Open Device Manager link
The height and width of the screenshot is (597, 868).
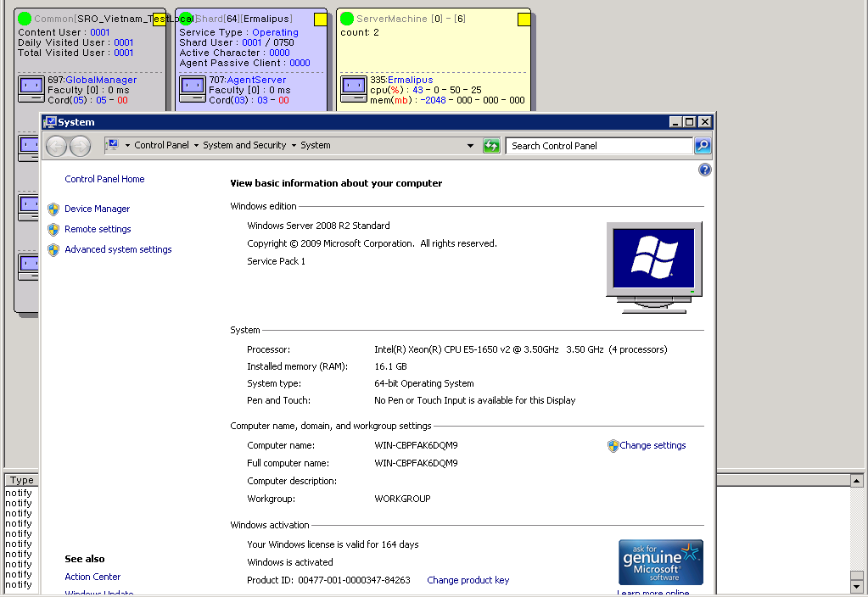(x=97, y=209)
